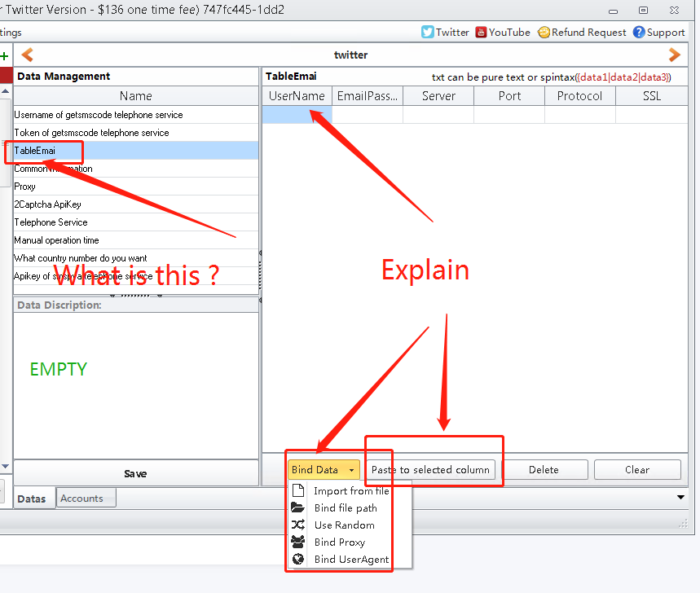Switch to the Accounts tab
The width and height of the screenshot is (700, 593).
coord(81,499)
